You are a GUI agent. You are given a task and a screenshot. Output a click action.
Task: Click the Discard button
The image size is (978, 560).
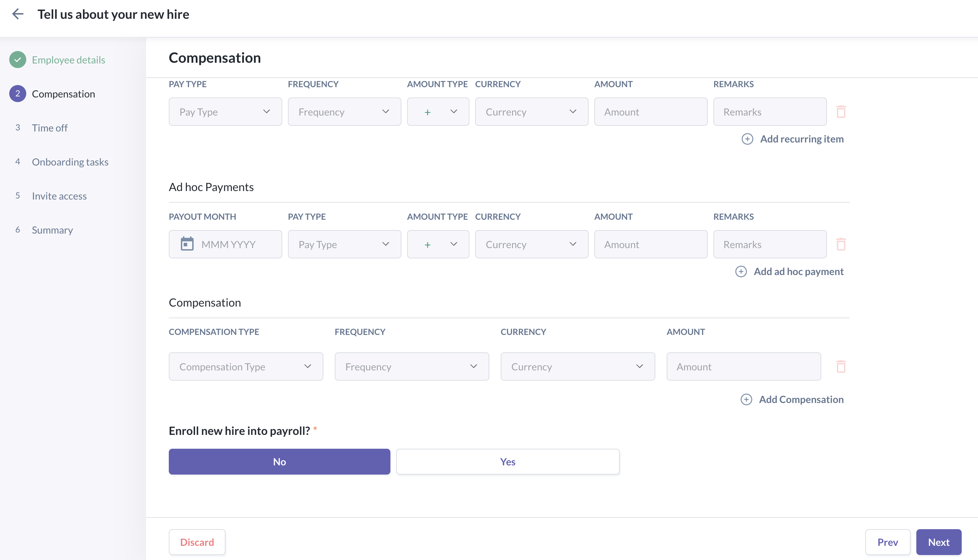click(x=197, y=542)
